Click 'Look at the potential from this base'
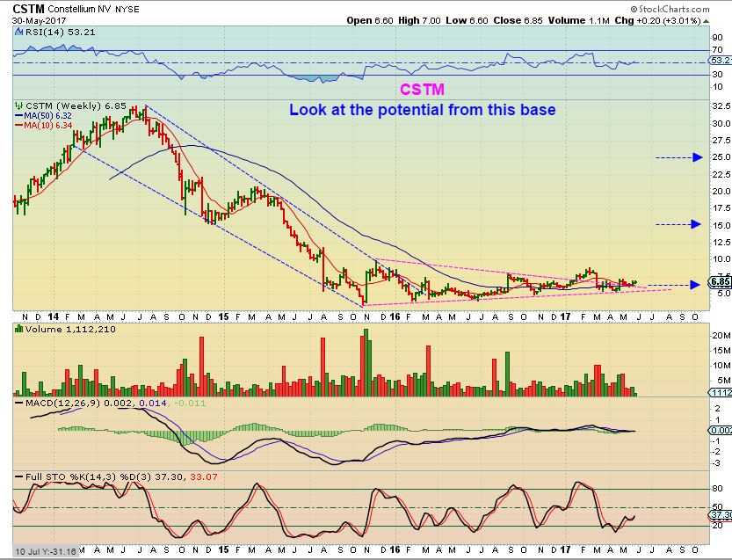Image resolution: width=732 pixels, height=560 pixels. [423, 110]
